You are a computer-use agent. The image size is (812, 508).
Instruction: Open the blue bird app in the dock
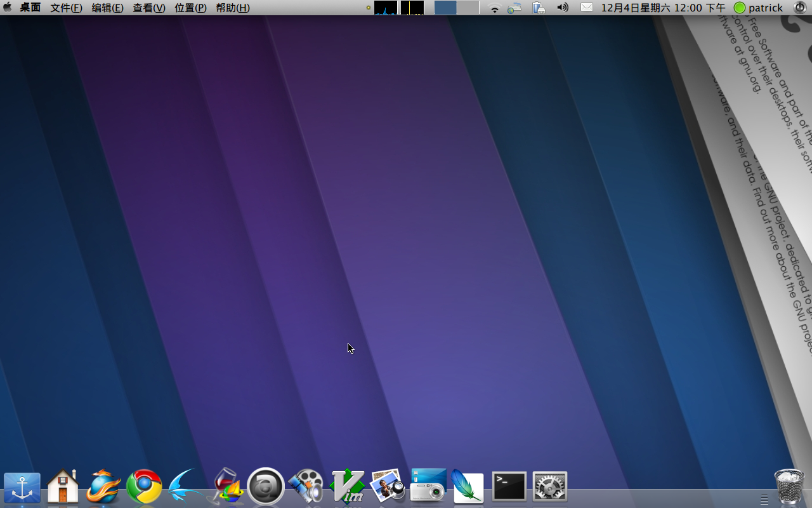185,486
